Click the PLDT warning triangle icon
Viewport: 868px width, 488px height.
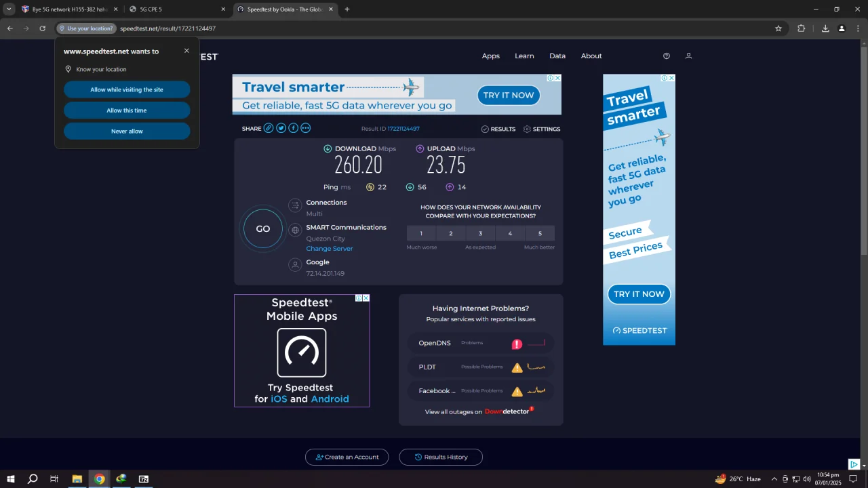(x=517, y=367)
